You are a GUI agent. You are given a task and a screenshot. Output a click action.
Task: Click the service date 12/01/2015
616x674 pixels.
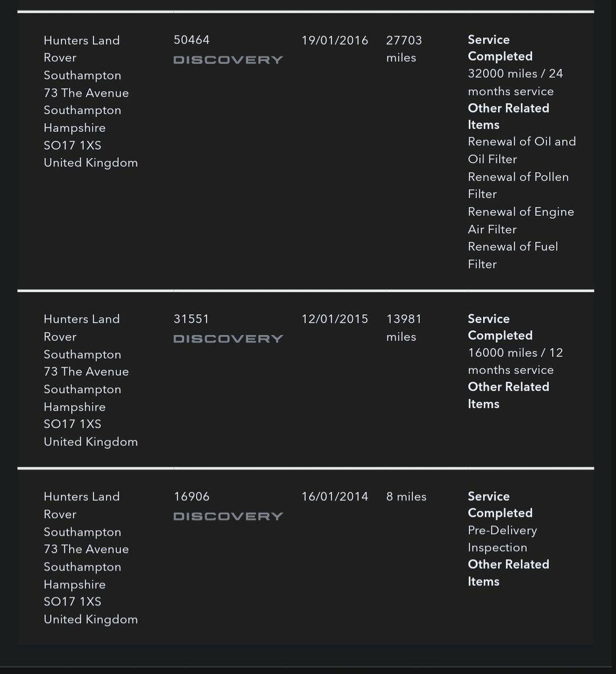[335, 319]
